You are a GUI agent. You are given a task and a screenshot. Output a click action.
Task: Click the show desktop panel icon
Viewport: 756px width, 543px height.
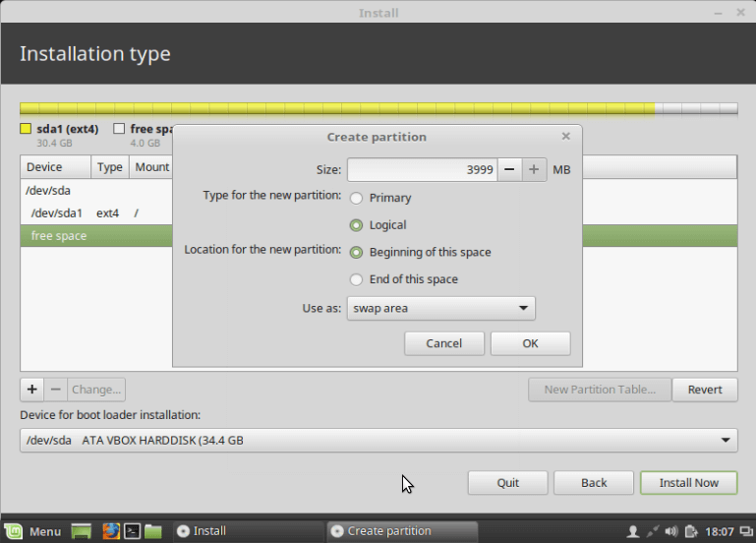point(82,531)
